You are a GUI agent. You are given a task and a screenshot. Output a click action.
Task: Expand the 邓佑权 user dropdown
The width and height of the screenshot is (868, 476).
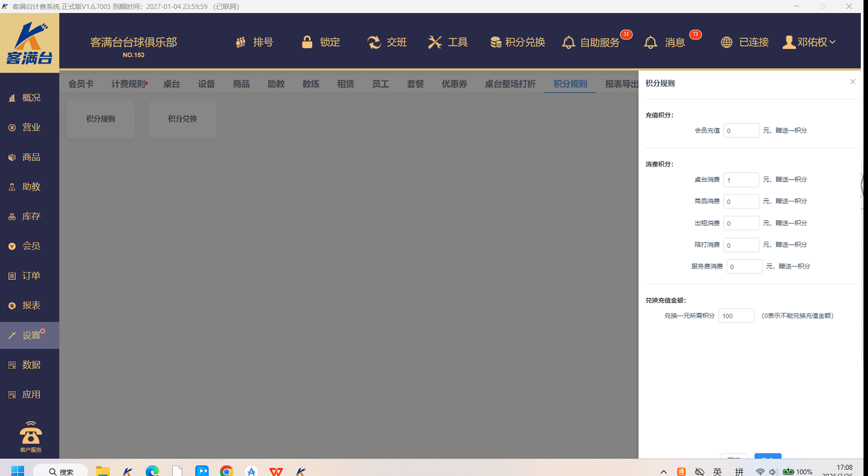point(809,42)
